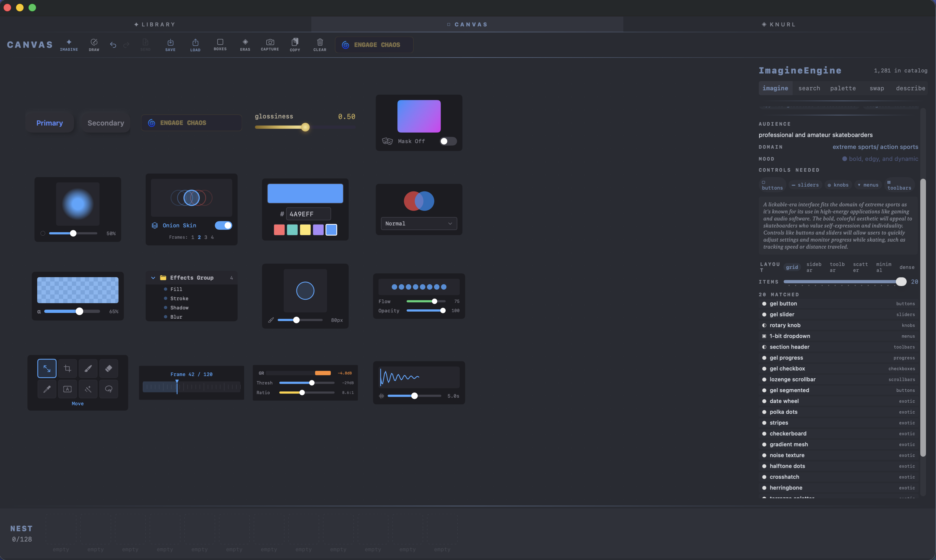
Task: Toggle the Onion Skin switch on
Action: tap(223, 225)
